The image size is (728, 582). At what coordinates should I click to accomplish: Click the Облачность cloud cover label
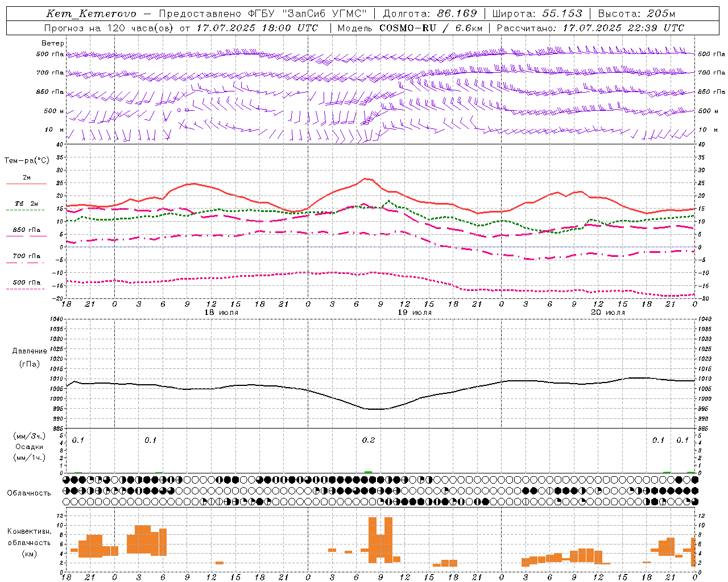29,493
